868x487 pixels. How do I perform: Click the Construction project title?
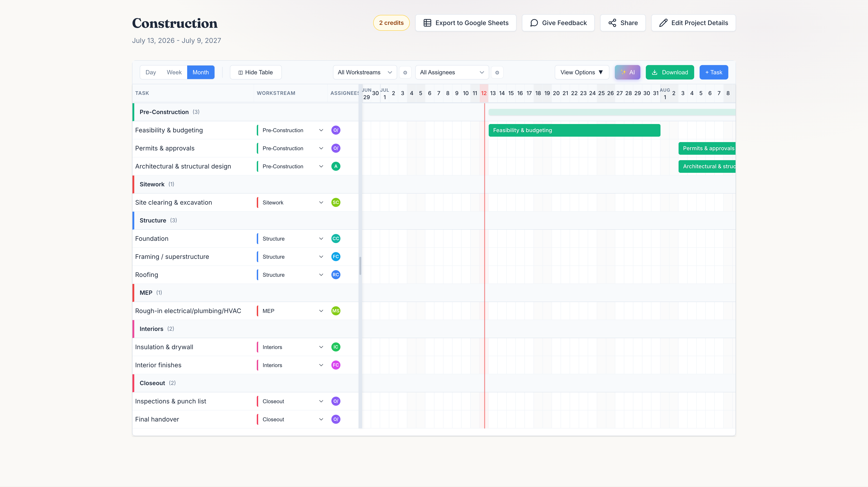(x=175, y=23)
